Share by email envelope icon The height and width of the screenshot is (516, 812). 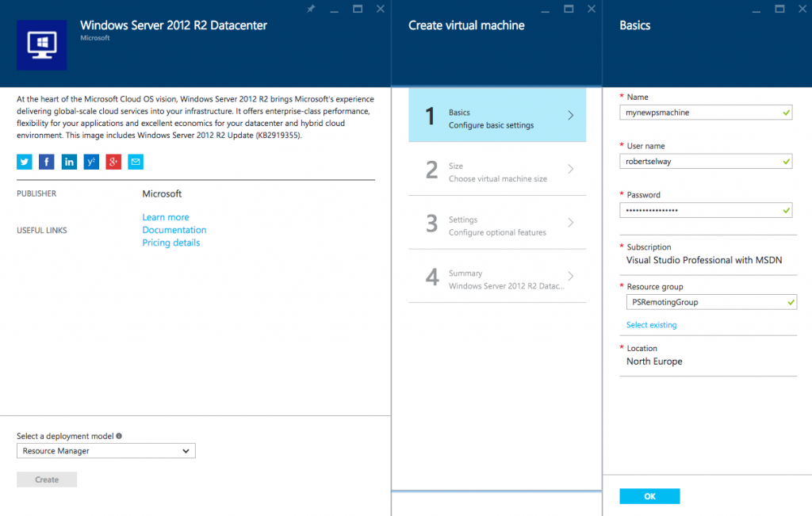136,162
